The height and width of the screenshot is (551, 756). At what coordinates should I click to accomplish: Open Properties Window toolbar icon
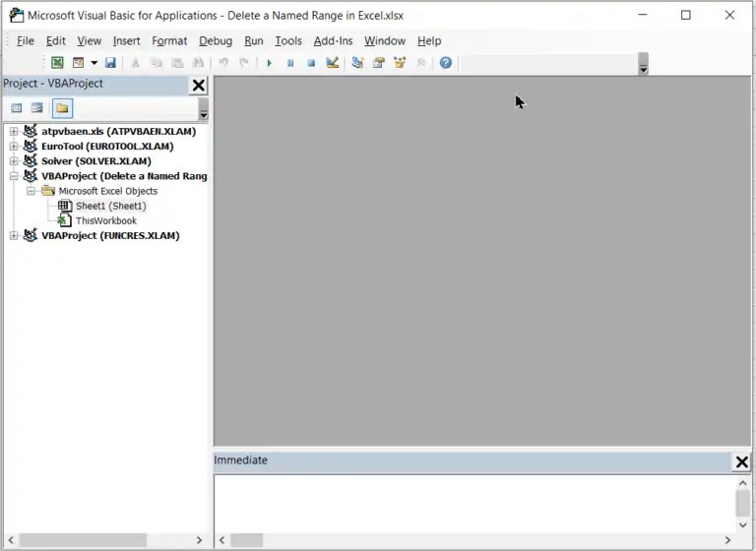378,63
